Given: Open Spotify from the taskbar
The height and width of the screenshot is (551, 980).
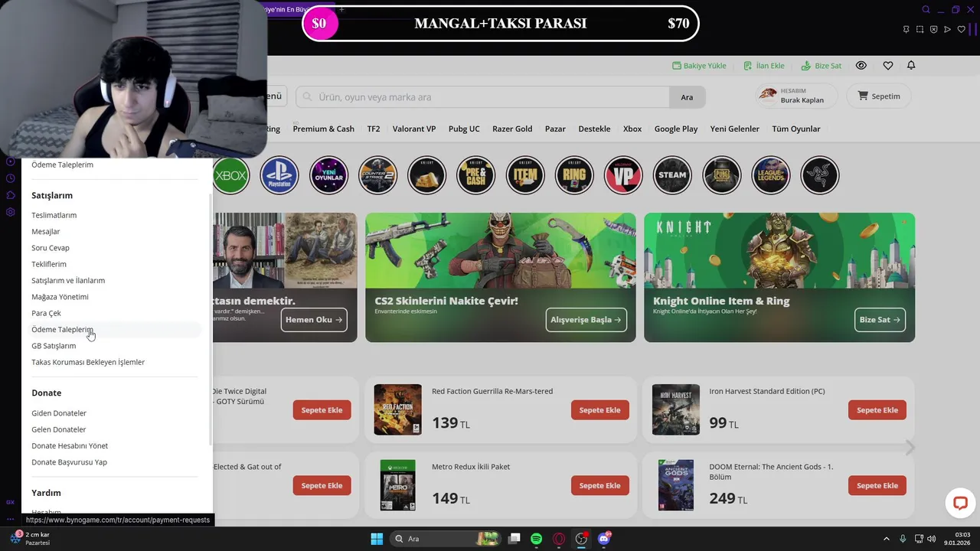Looking at the screenshot, I should click(x=536, y=539).
